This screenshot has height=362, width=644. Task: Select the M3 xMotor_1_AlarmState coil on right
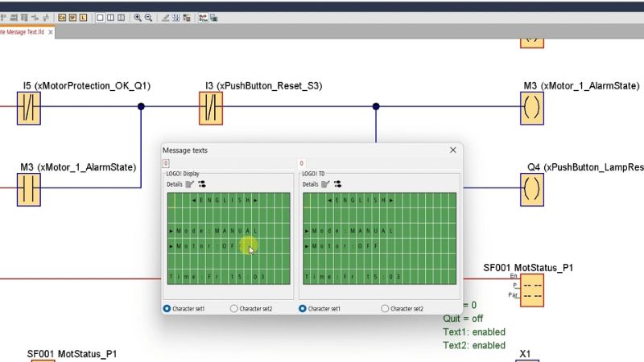(532, 108)
